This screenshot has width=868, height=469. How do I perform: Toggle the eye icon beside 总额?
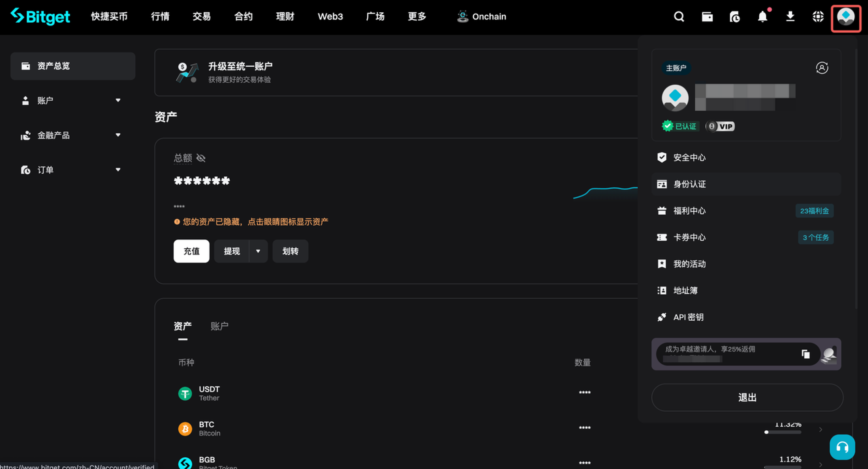[201, 158]
